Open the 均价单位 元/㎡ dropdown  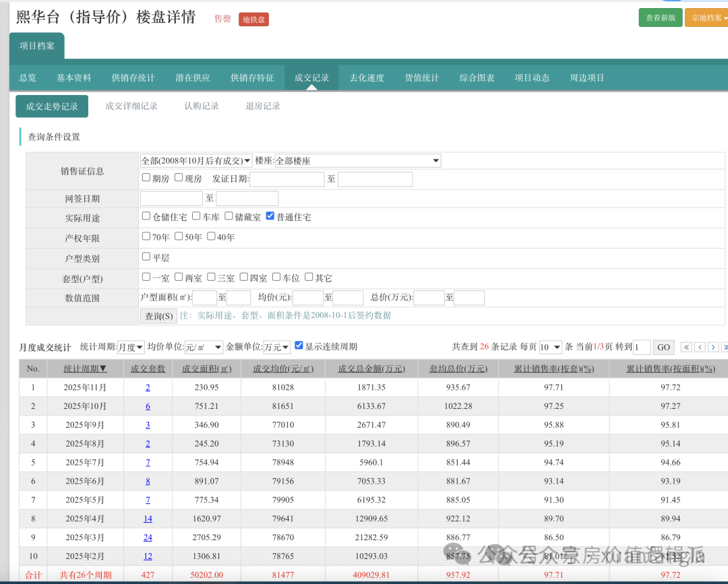coord(204,347)
